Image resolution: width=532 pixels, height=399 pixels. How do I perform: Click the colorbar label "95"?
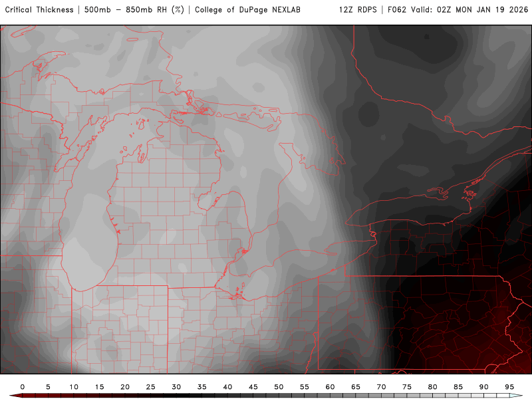[509, 387]
